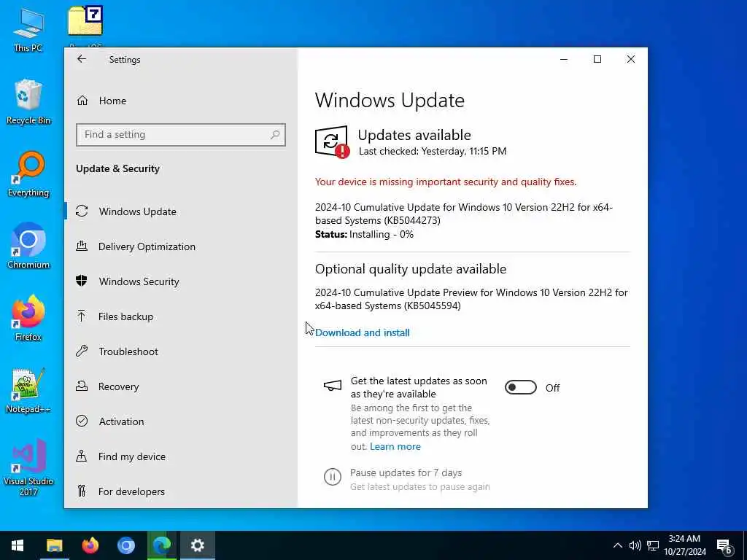Viewport: 747px width, 560px height.
Task: Open the Learn more link
Action: point(395,447)
